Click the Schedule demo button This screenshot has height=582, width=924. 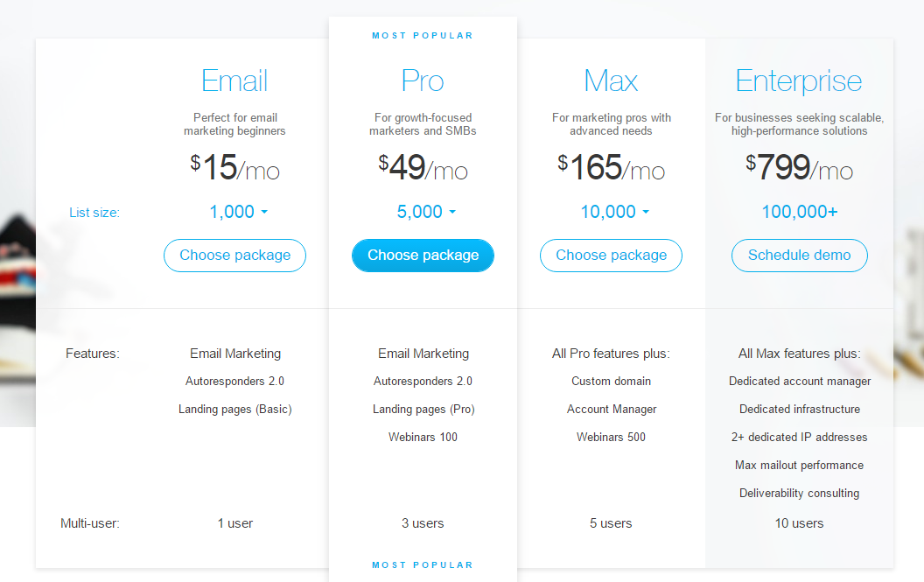coord(799,256)
